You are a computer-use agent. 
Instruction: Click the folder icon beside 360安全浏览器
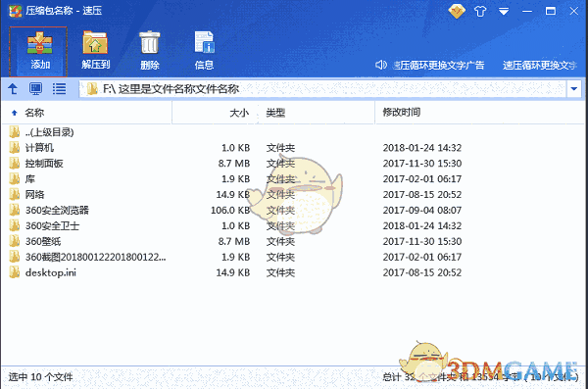15,210
